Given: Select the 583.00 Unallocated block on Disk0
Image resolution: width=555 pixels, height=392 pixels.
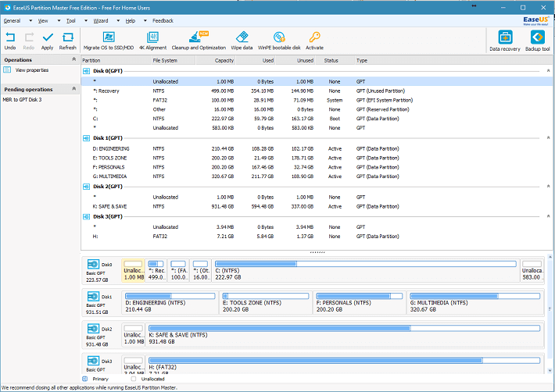Looking at the screenshot, I should (532, 270).
